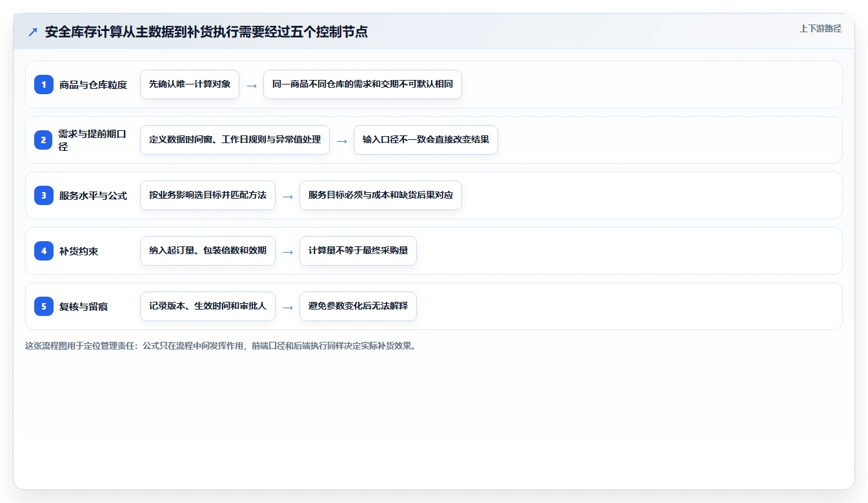
Task: Click the number 1 step badge
Action: point(44,84)
